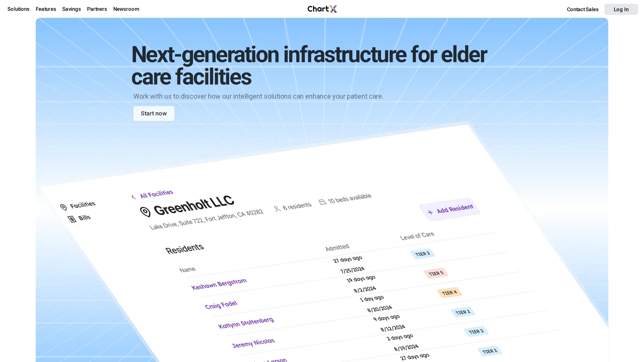Click the 2 days ago admitted text
This screenshot has width=644, height=362.
[x=400, y=337]
